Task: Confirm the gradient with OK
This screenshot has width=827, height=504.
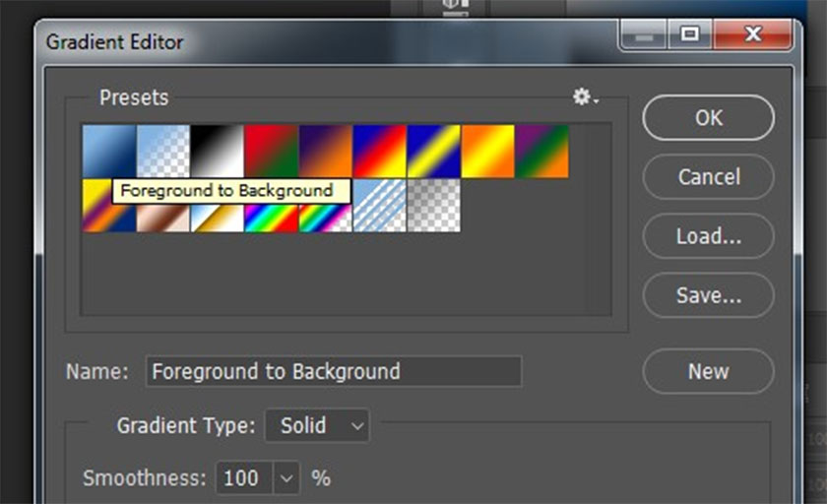Action: pyautogui.click(x=708, y=117)
